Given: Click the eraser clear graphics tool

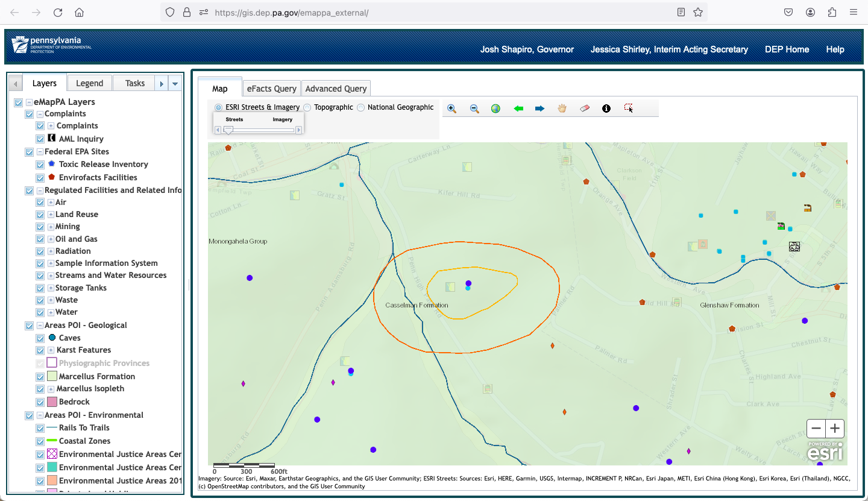Looking at the screenshot, I should 584,109.
